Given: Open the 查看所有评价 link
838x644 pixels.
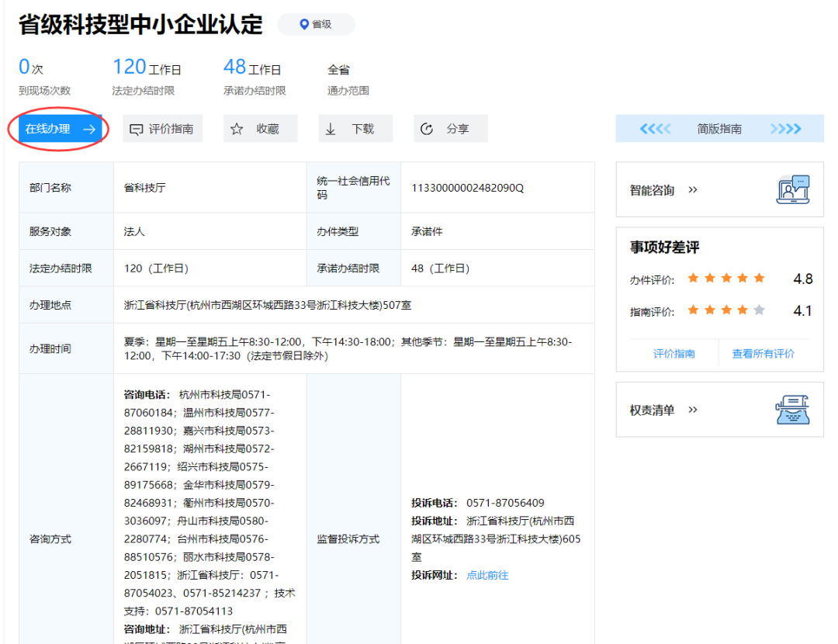Looking at the screenshot, I should 763,354.
